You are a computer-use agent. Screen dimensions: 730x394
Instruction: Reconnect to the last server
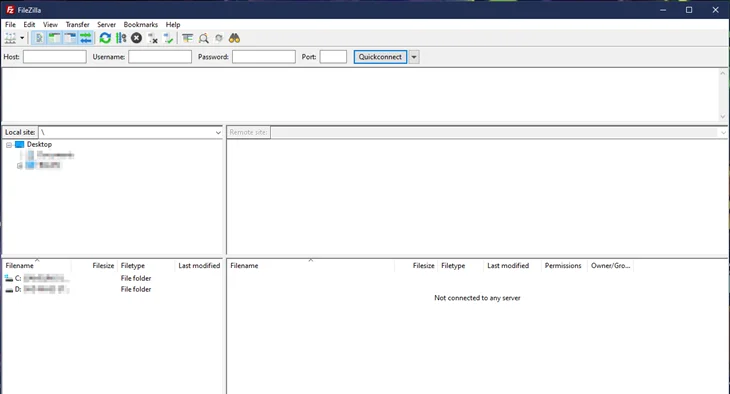point(168,38)
